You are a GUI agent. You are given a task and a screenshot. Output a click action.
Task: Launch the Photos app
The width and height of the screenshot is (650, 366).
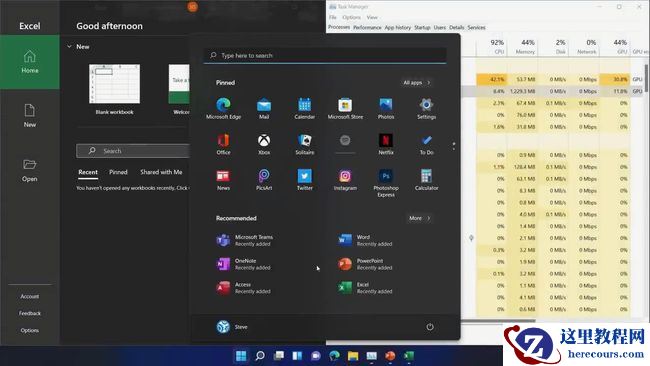coord(386,109)
